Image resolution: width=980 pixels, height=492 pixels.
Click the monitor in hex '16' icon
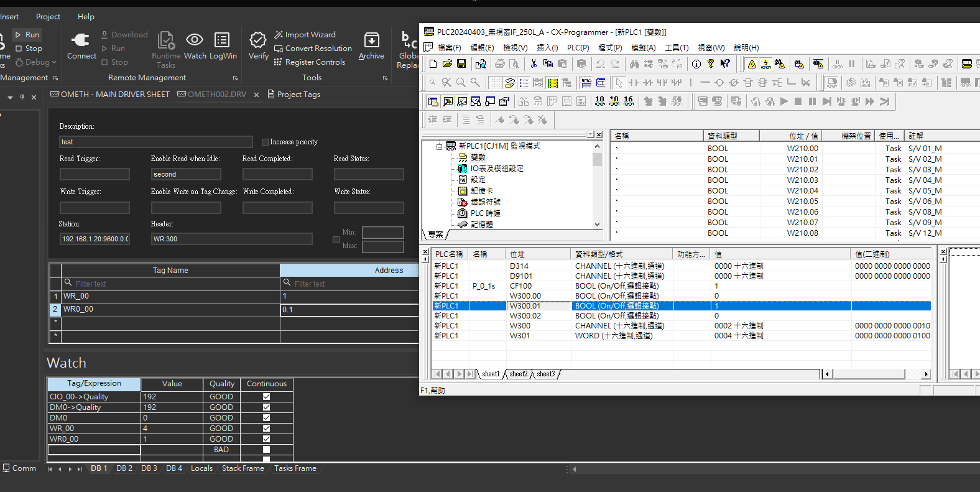[629, 101]
